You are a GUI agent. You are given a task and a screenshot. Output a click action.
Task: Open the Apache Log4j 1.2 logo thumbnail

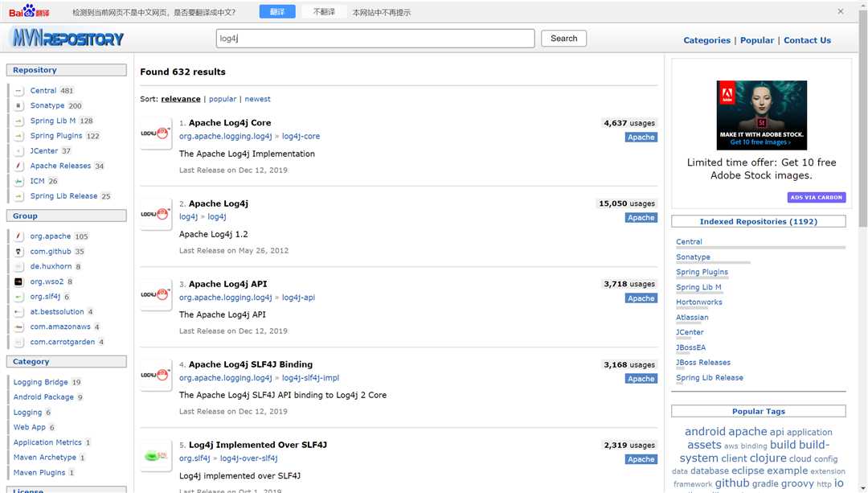pos(156,214)
